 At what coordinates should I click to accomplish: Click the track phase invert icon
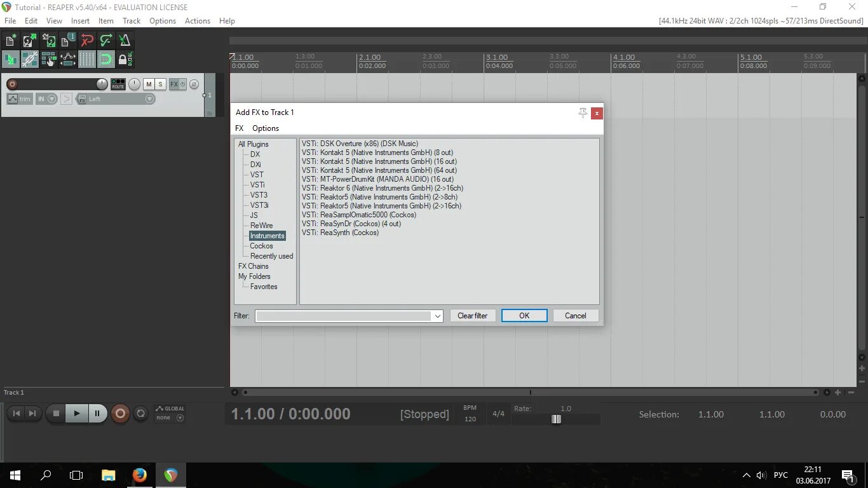tap(194, 84)
